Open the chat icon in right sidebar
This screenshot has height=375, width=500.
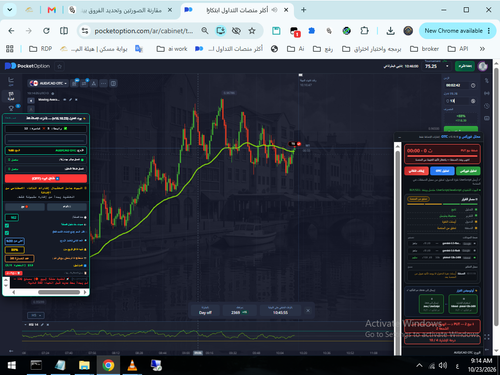click(487, 118)
